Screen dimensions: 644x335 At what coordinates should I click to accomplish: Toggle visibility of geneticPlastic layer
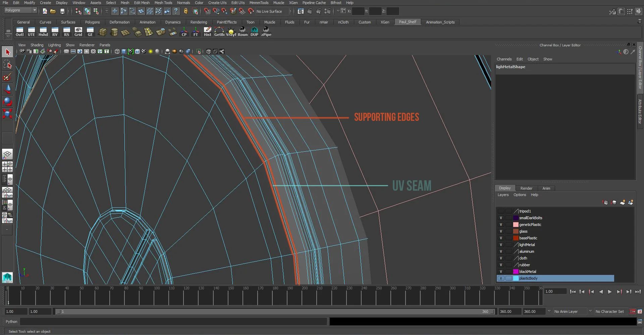click(x=501, y=225)
